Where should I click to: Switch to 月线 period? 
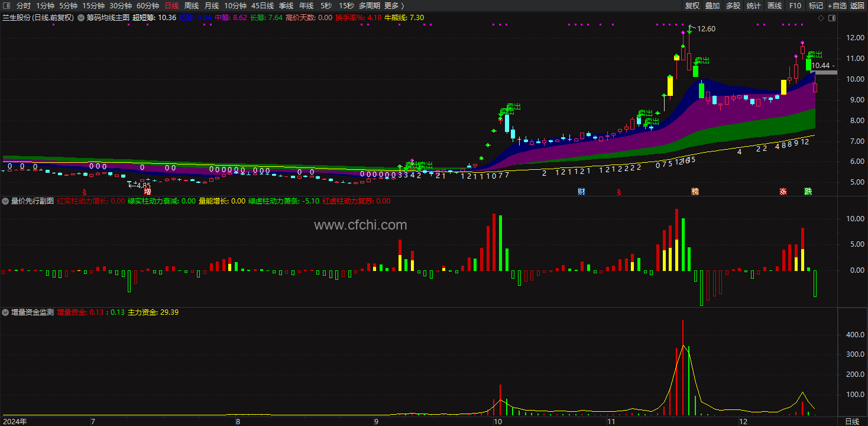tap(212, 5)
